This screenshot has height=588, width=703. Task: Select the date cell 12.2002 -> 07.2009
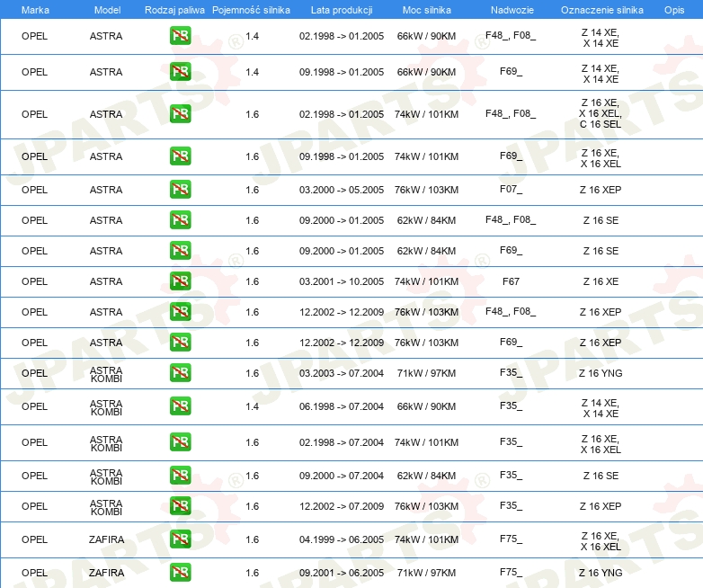coord(342,506)
